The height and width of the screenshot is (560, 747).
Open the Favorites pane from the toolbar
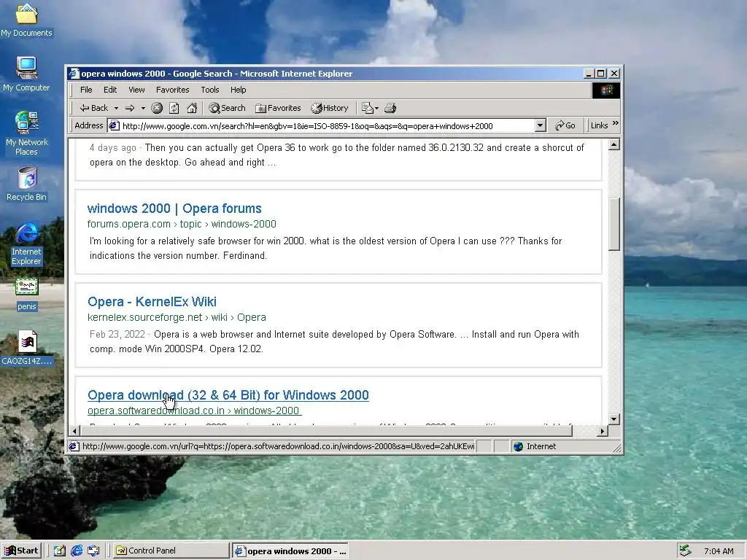click(x=278, y=108)
